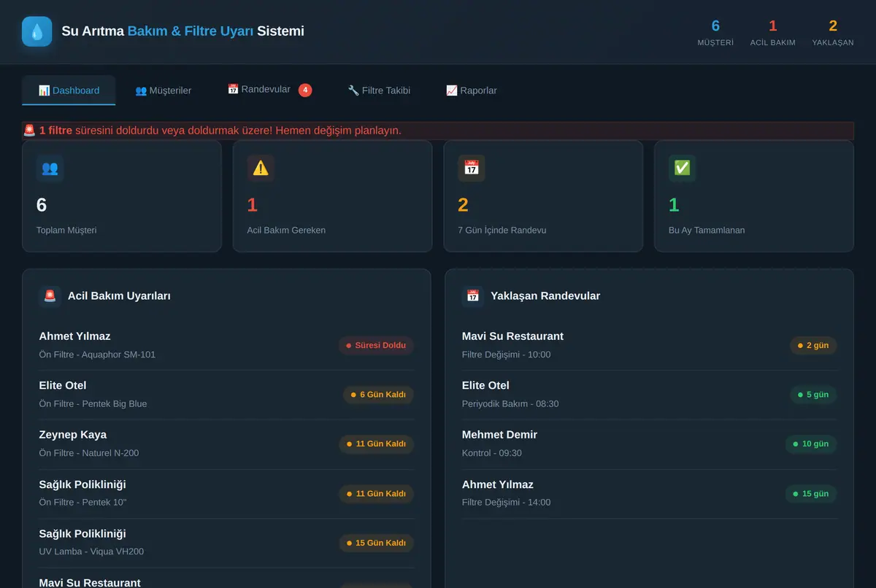The height and width of the screenshot is (588, 876).
Task: Click the Müşteri count in the header
Action: 715,32
